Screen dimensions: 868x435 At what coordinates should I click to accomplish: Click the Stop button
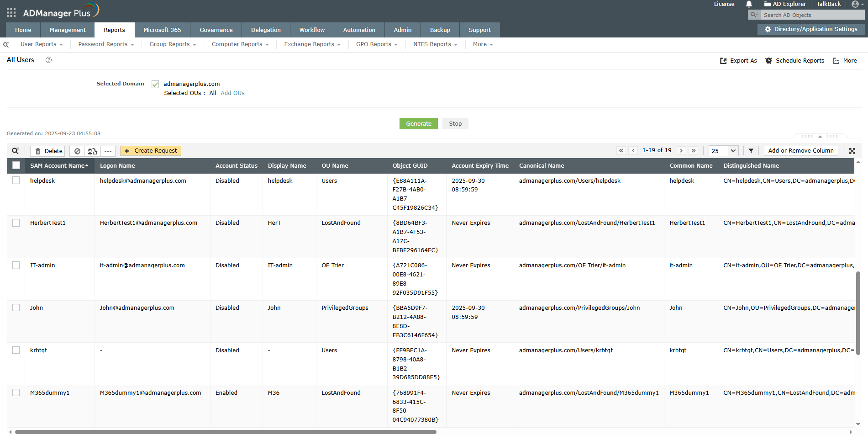click(455, 124)
